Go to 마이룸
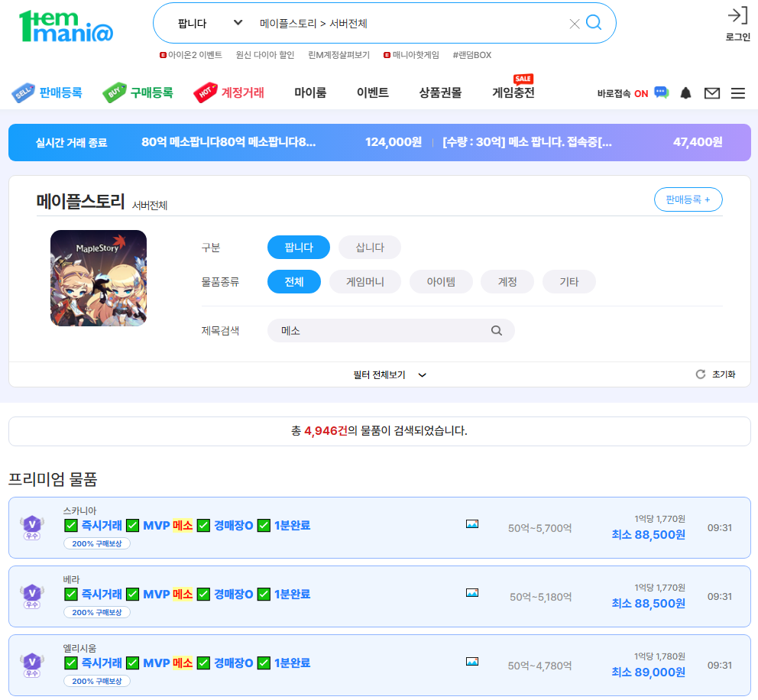The image size is (758, 700). (310, 92)
